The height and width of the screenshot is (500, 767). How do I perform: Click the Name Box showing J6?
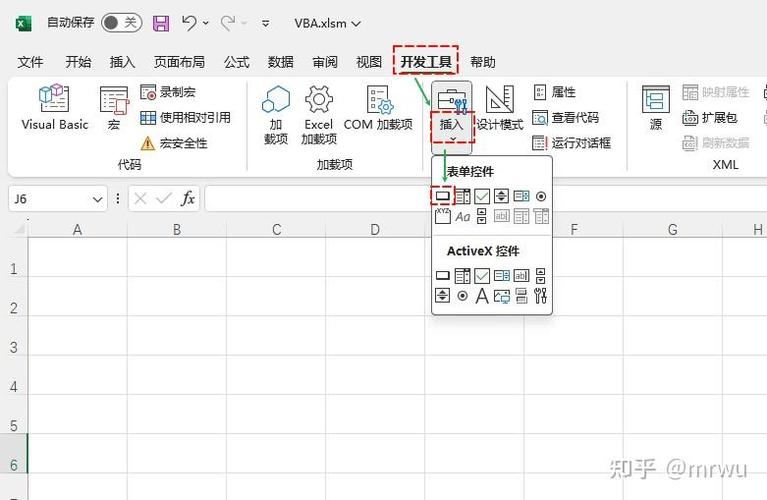click(49, 199)
